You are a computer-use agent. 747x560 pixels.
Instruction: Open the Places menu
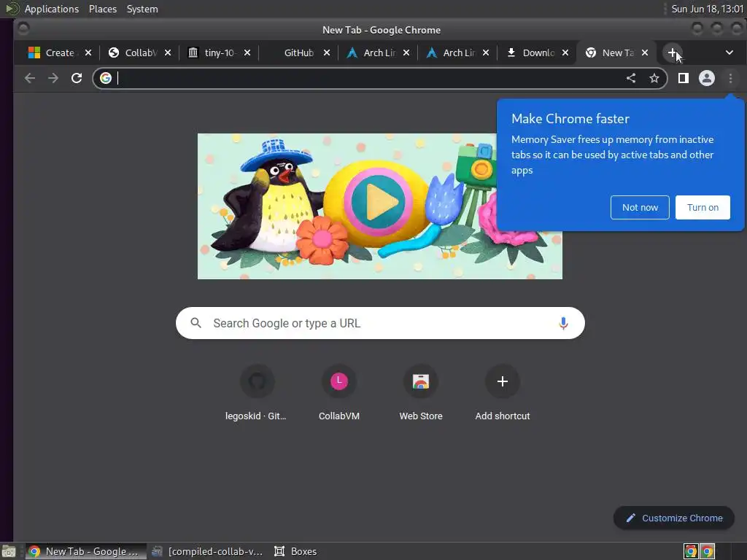102,9
